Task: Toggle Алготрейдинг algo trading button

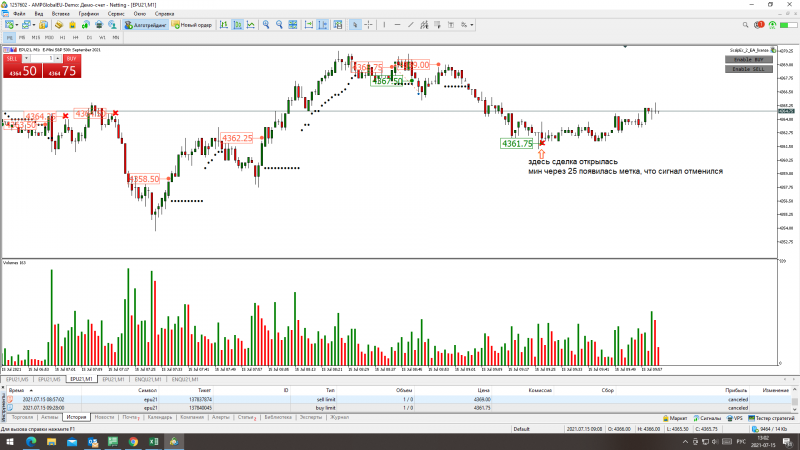Action: [x=145, y=24]
